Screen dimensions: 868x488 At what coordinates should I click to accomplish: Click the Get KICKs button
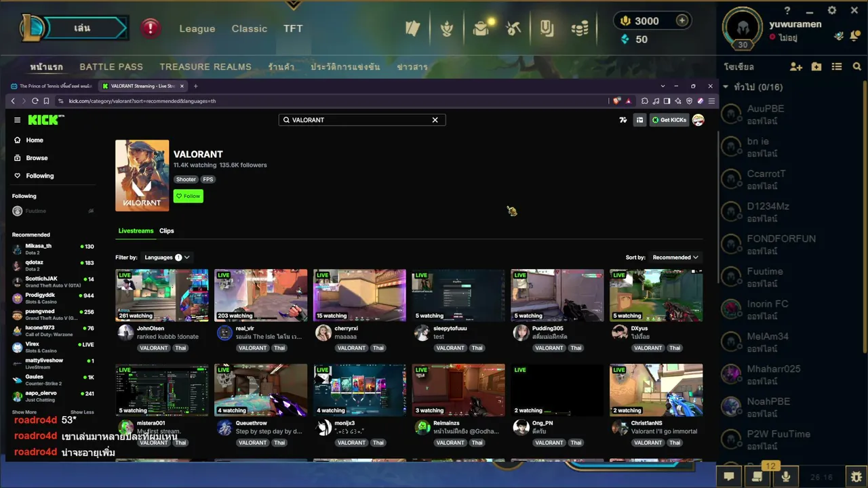[669, 120]
